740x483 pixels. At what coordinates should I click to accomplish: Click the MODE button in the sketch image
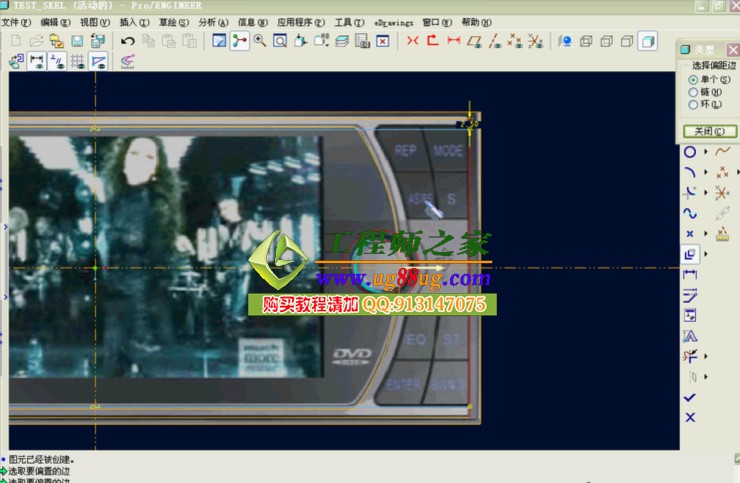(448, 151)
